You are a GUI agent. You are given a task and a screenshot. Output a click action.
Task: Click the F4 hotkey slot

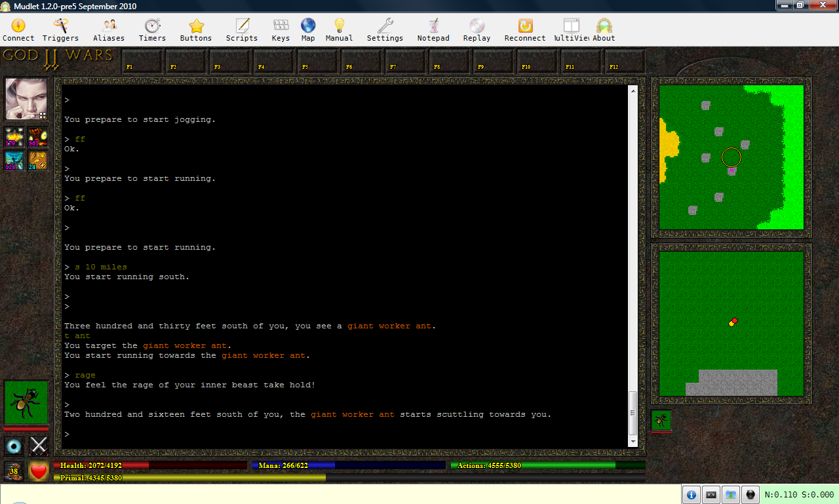coord(273,61)
